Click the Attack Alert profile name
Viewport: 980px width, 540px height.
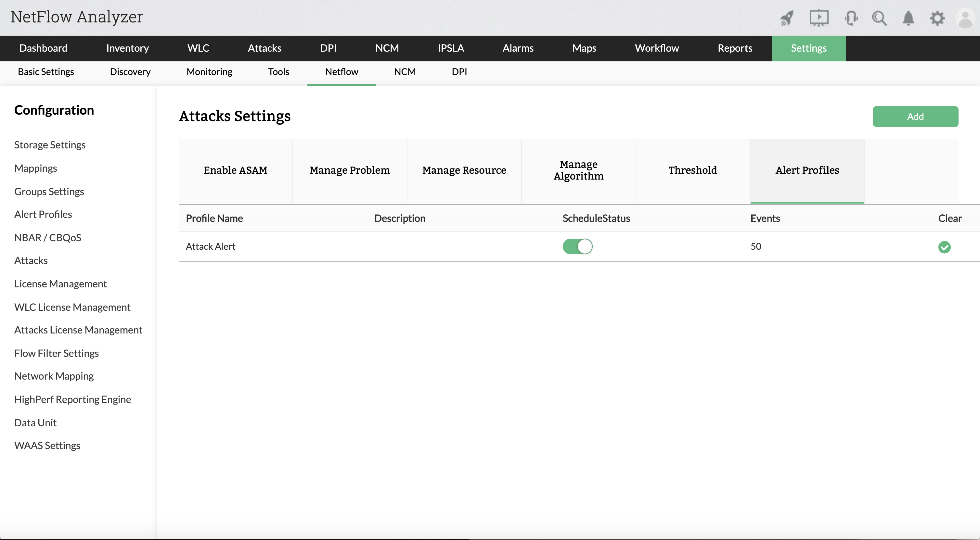tap(210, 246)
